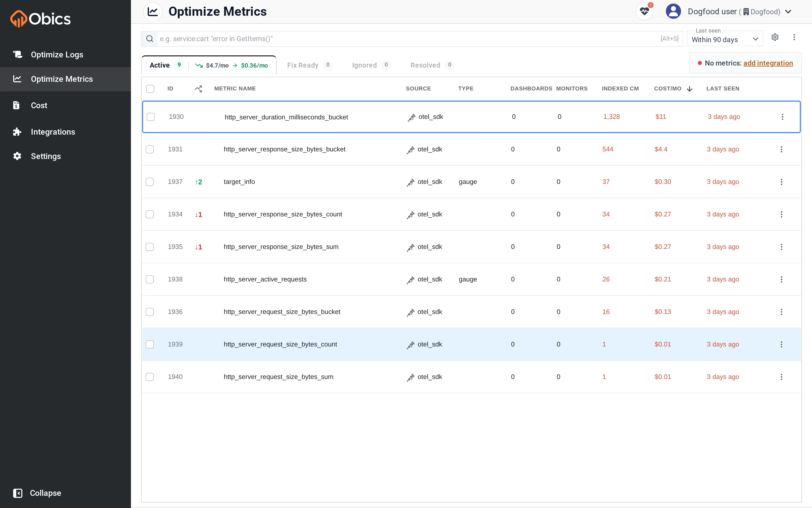Select checkbox for metric 1936
This screenshot has height=508, width=812.
click(150, 312)
